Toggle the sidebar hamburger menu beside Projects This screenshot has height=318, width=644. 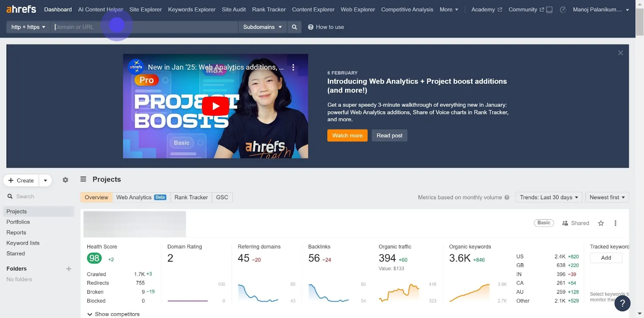point(83,179)
